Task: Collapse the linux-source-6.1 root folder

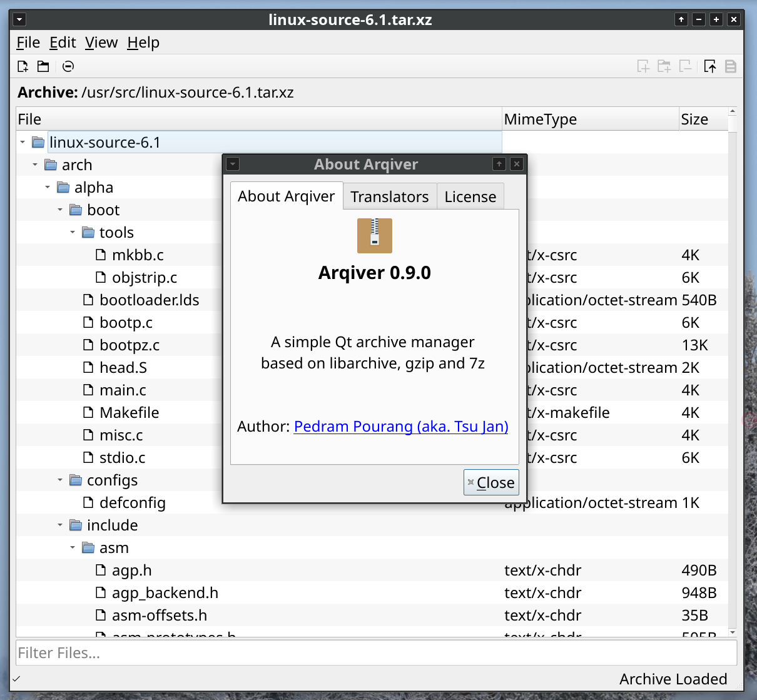Action: tap(23, 143)
